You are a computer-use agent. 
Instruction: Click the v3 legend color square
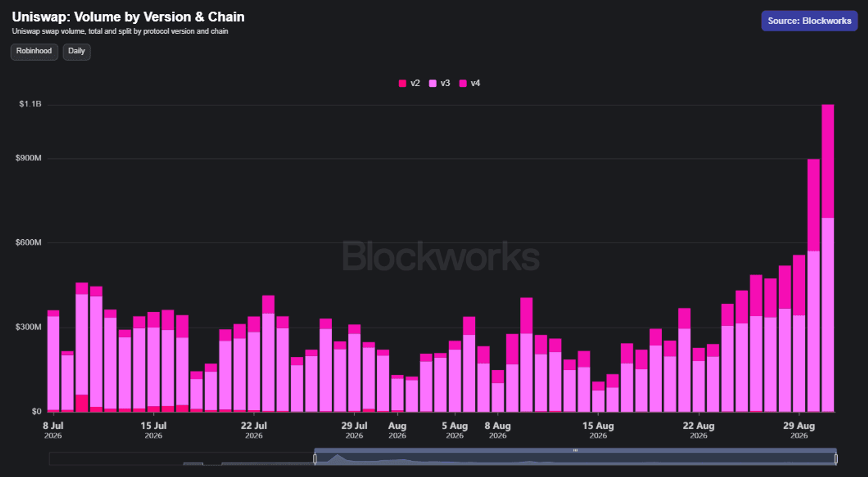pyautogui.click(x=433, y=83)
